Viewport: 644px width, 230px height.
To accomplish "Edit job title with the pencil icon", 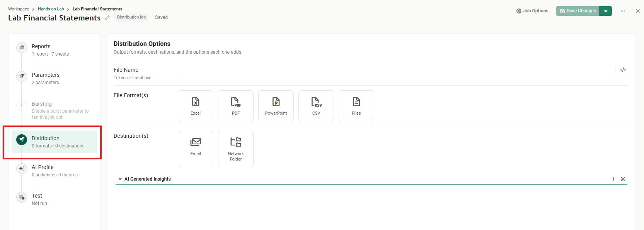I will point(107,18).
